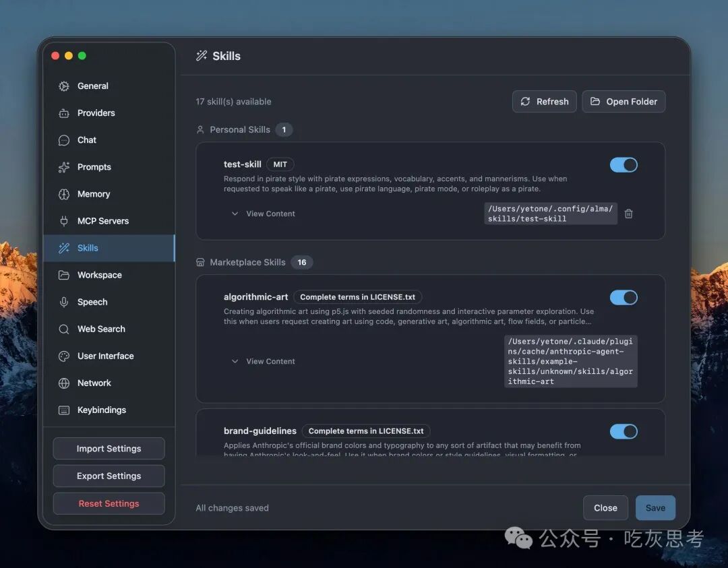Click brand-guidelines' LICENSE.txt badge
This screenshot has width=728, height=568.
tap(366, 431)
